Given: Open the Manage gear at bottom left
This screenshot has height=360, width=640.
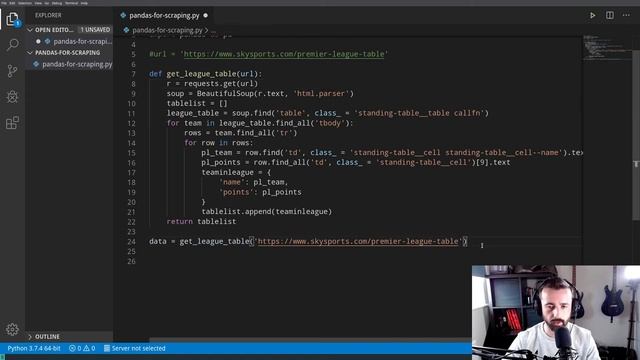Looking at the screenshot, I should click(x=12, y=329).
